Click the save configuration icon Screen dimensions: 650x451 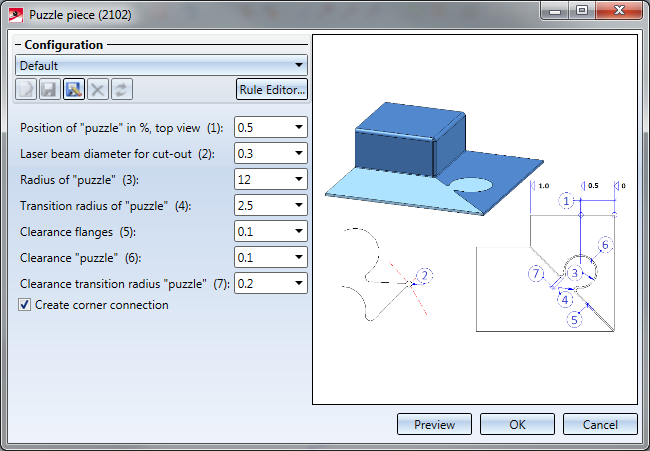coord(50,89)
